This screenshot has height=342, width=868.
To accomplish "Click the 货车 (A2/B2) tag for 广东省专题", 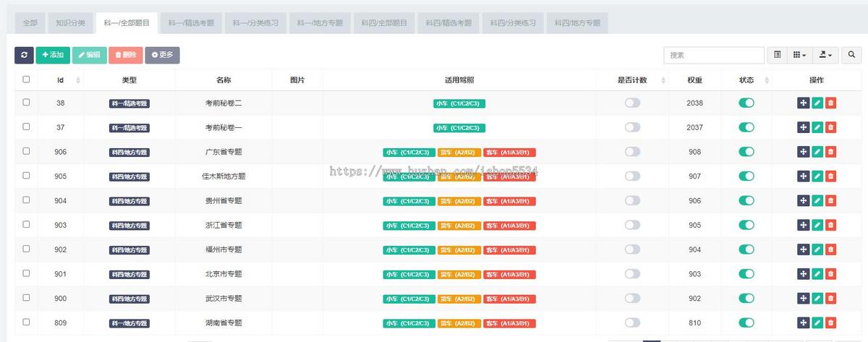I will click(459, 153).
